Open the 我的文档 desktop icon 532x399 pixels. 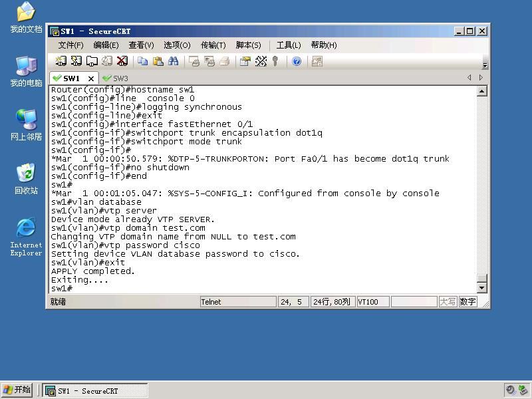[x=26, y=18]
